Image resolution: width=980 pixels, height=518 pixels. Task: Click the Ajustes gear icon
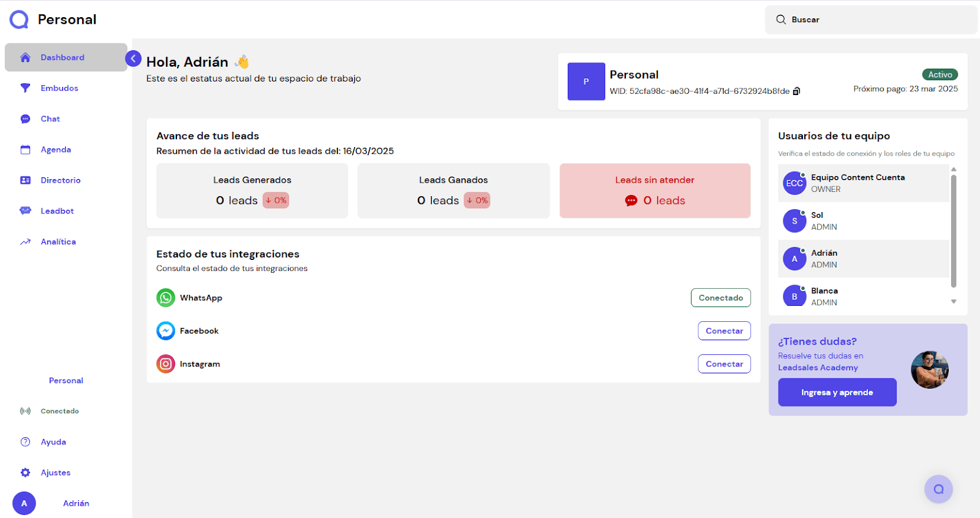point(25,473)
